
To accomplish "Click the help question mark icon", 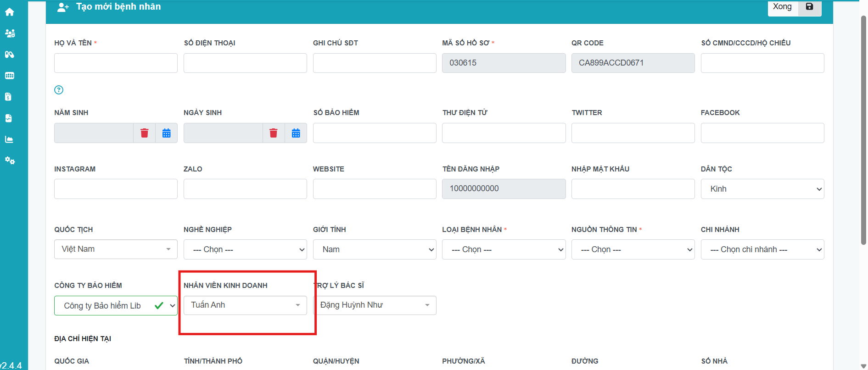I will [59, 90].
